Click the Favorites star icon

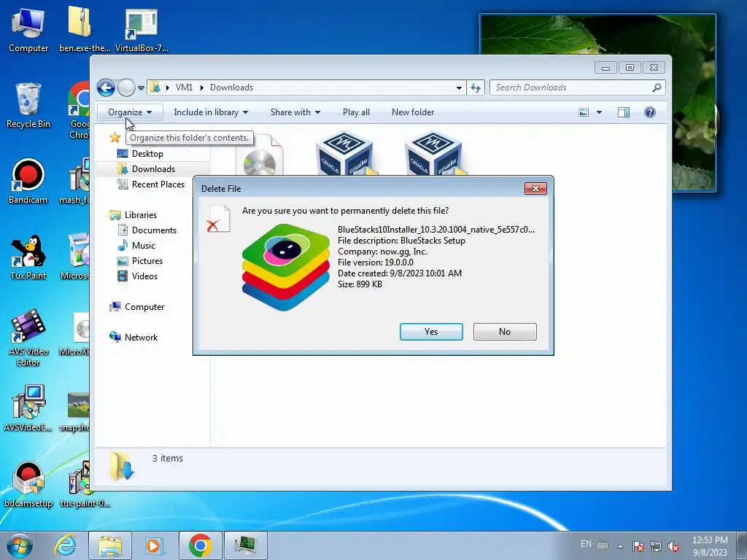[115, 138]
